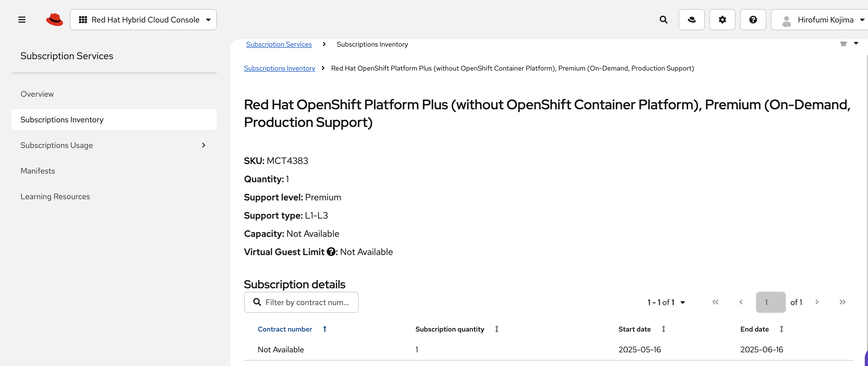Screen dimensions: 868x366
Task: Click the Contract number ascending sort arrow
Action: (x=325, y=329)
